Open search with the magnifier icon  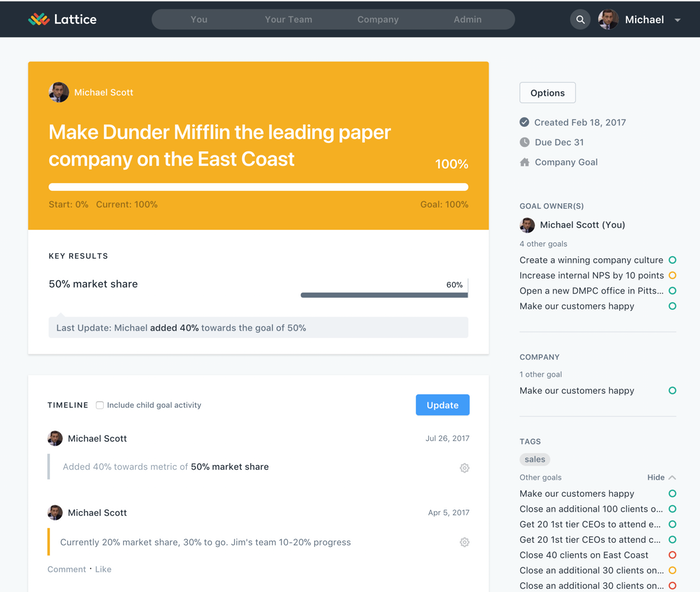click(x=580, y=20)
